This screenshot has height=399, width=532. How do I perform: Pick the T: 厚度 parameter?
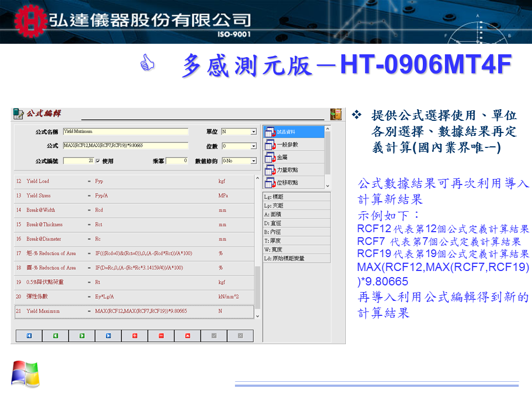[297, 241]
